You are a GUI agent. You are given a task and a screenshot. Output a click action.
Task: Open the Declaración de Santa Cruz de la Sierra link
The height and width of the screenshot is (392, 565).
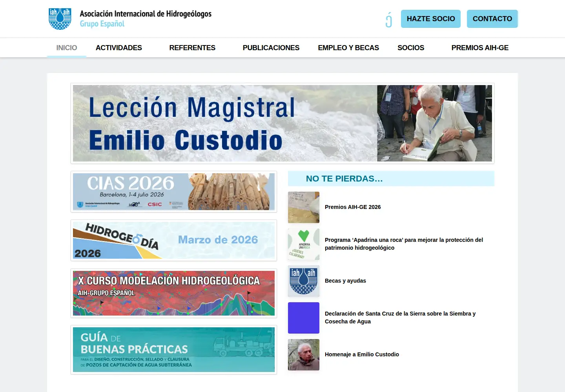pos(400,318)
